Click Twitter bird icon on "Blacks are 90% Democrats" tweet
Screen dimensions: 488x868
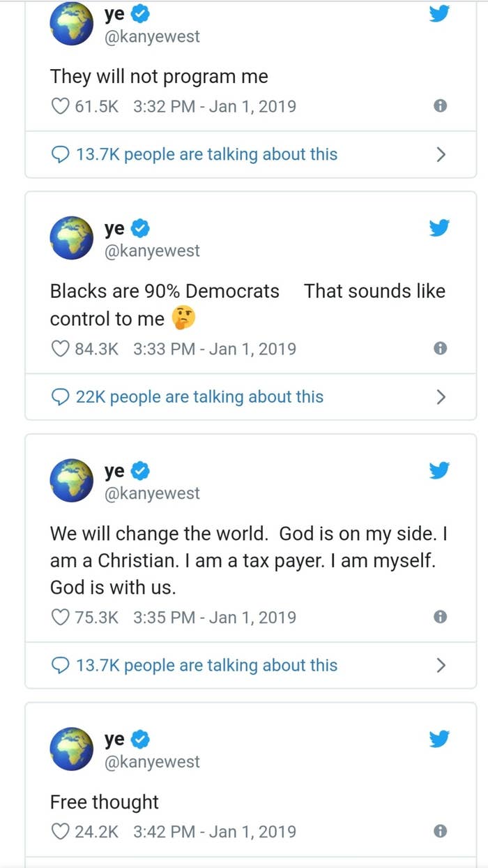tap(439, 227)
